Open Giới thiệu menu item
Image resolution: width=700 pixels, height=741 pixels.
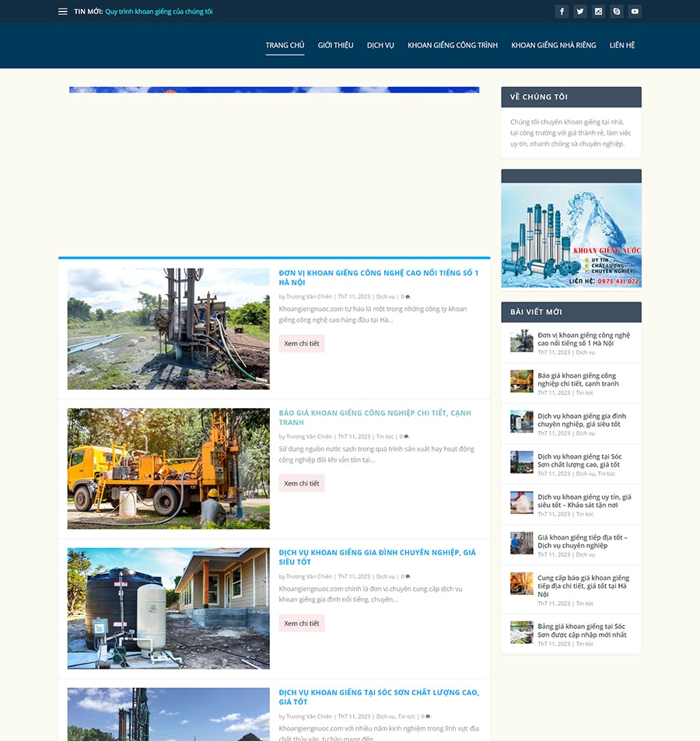(x=335, y=45)
